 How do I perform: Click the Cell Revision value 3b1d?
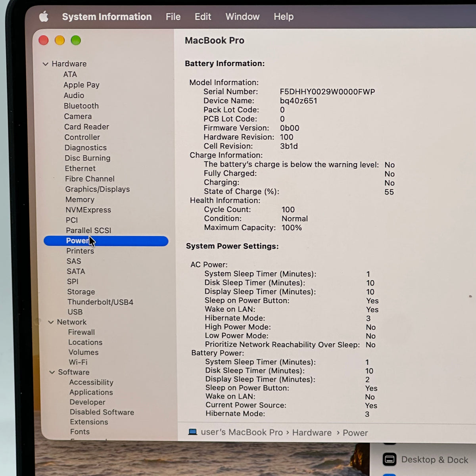pos(289,146)
